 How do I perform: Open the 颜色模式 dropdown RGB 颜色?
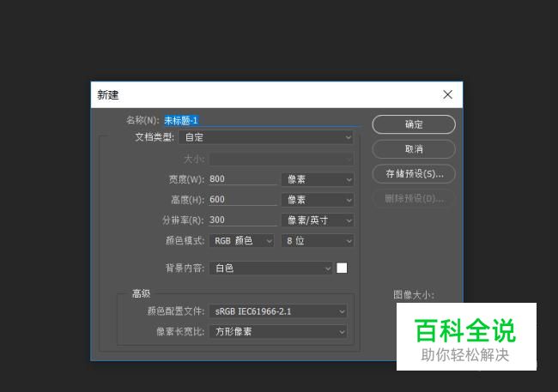click(241, 241)
